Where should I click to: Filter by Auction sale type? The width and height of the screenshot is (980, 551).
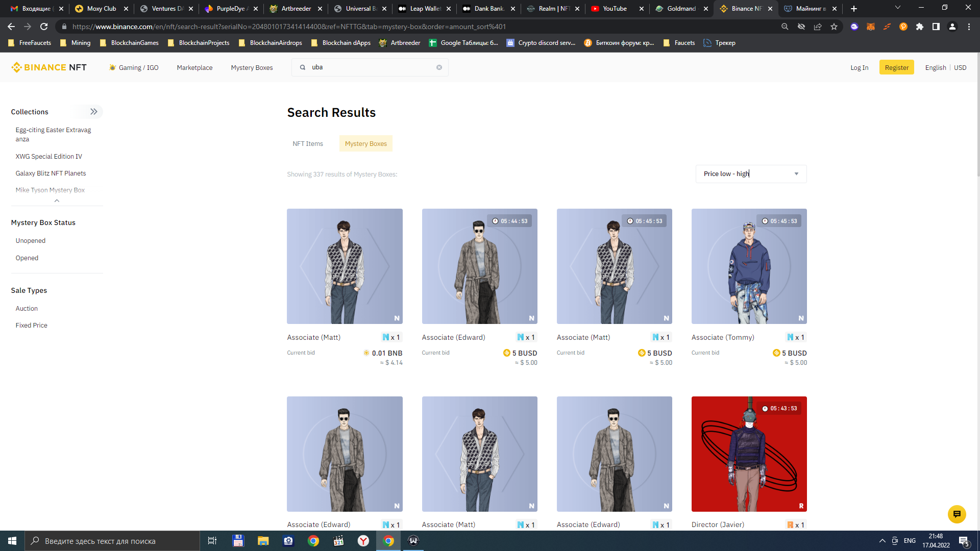[x=27, y=309]
